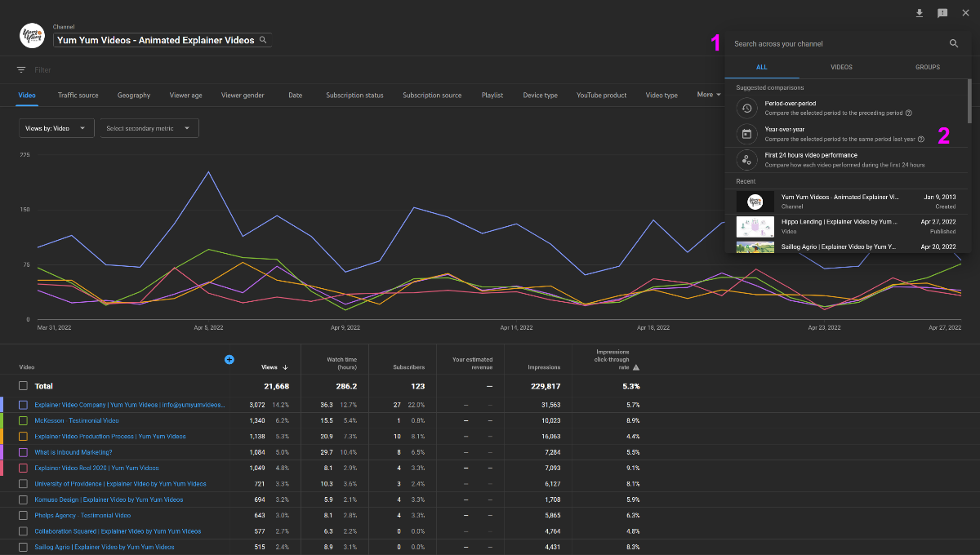Click the First 24 hours performance icon
Screen dimensions: 980x555
pyautogui.click(x=746, y=160)
